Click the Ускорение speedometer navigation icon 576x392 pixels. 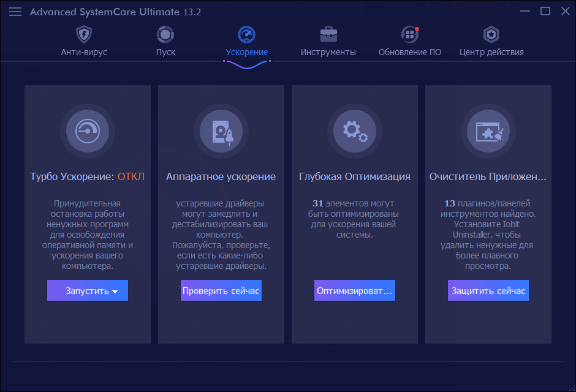click(x=246, y=35)
